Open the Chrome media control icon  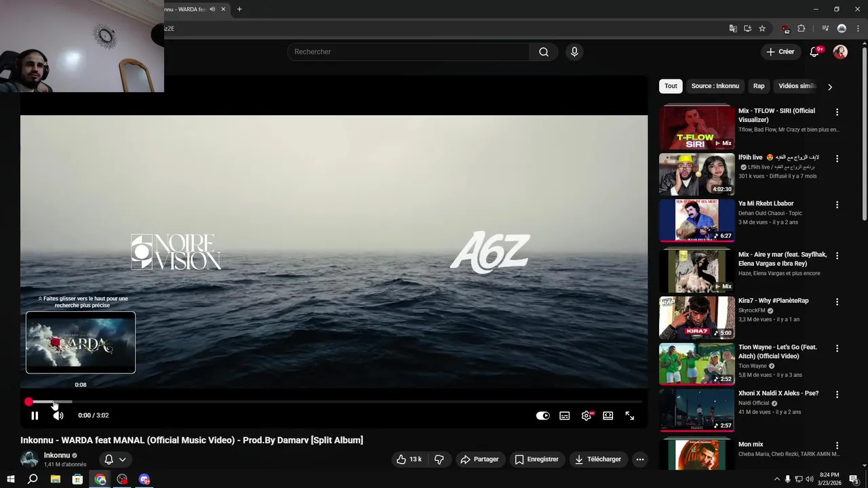pyautogui.click(x=825, y=28)
